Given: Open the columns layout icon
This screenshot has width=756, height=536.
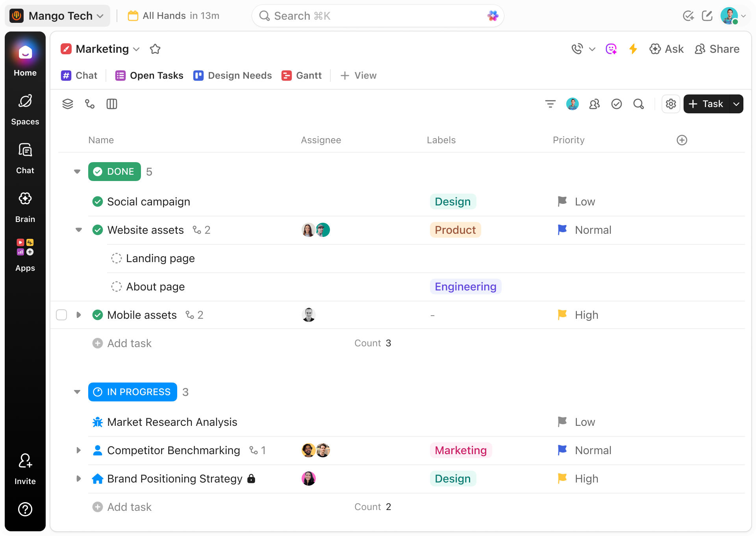Looking at the screenshot, I should click(112, 104).
